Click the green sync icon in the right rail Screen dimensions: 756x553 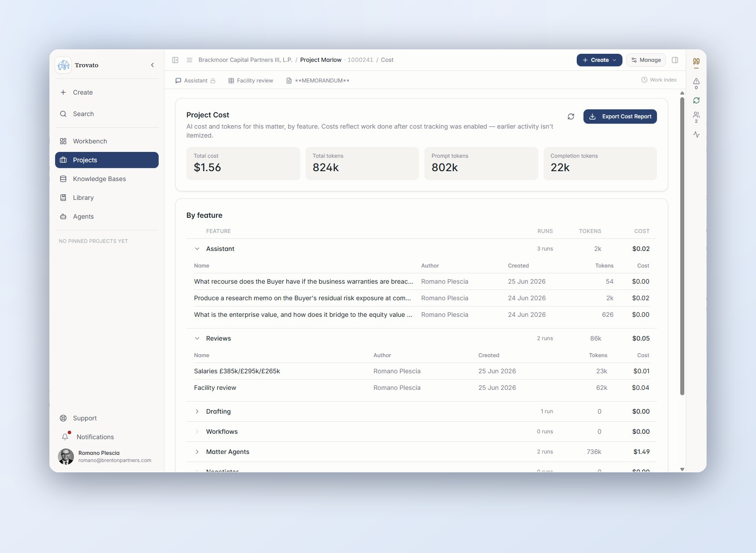coord(696,100)
